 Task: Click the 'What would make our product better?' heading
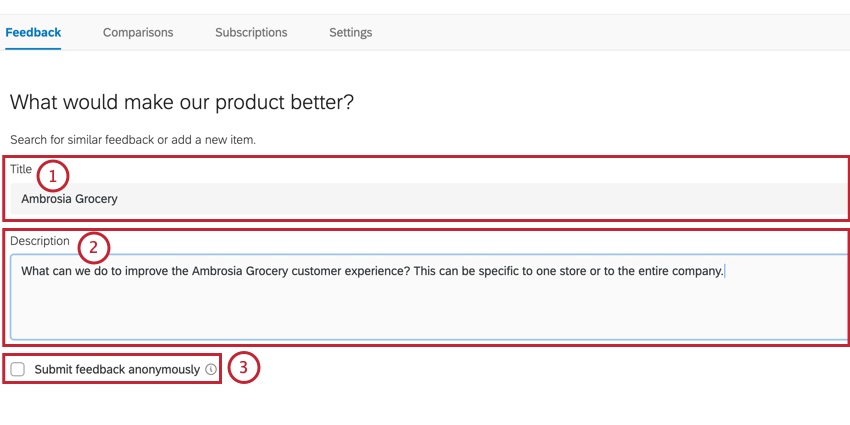[182, 102]
